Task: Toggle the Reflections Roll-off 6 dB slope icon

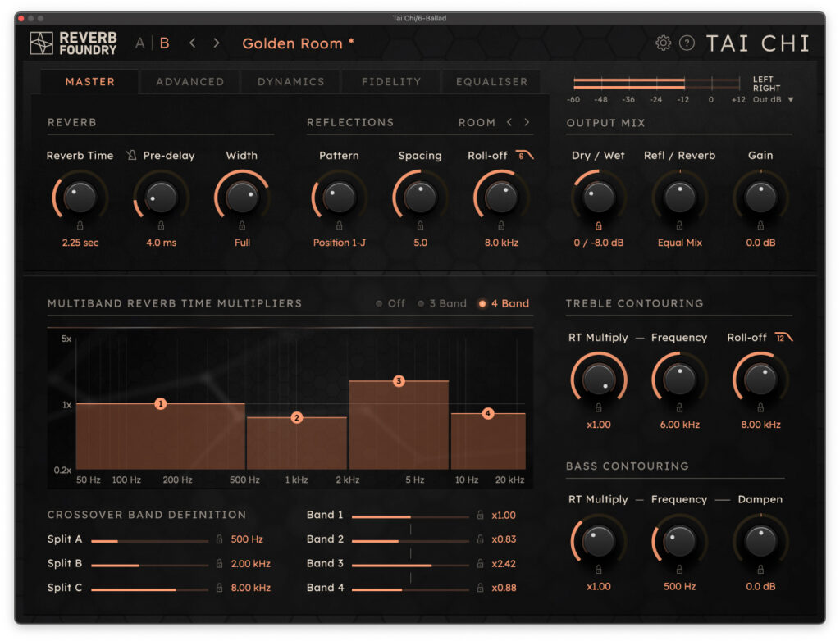Action: [524, 155]
